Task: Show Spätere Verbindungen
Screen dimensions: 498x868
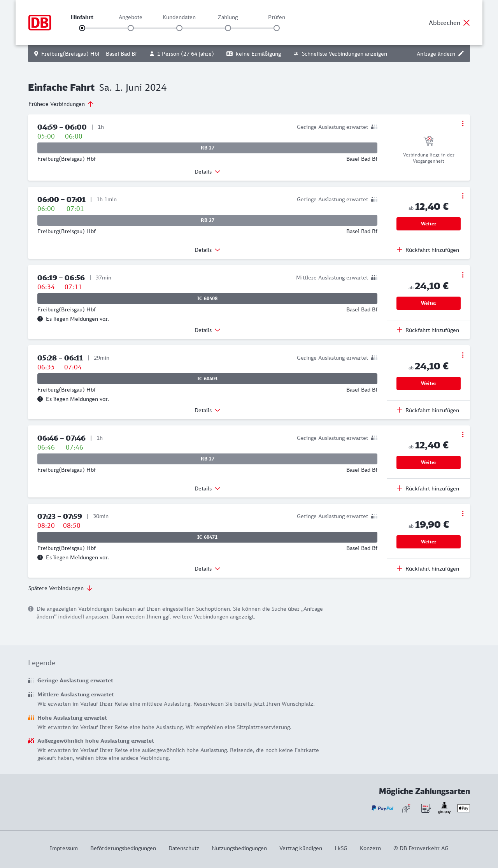Action: 60,588
